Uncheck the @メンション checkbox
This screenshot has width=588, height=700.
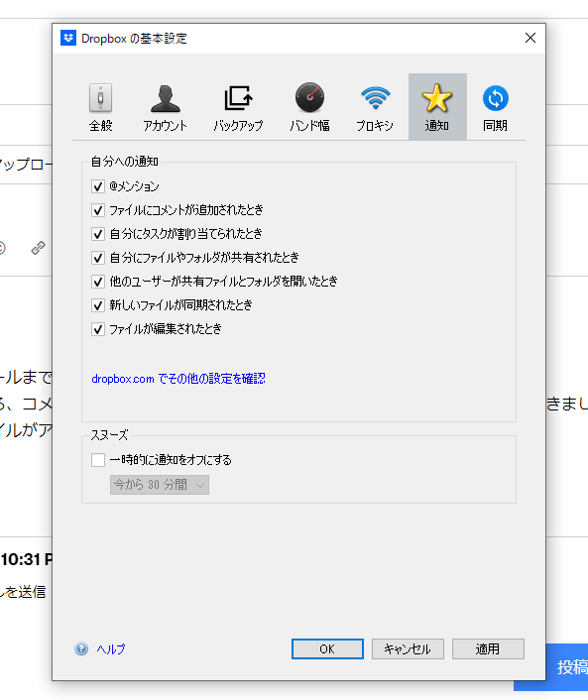point(98,186)
